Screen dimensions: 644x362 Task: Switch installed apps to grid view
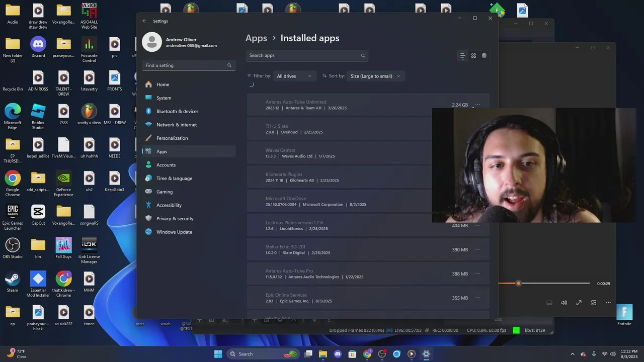click(473, 56)
